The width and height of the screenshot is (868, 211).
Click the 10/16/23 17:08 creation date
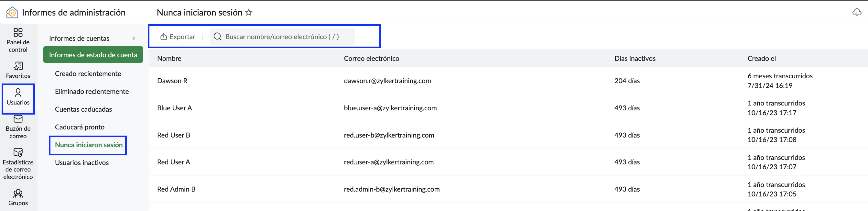pos(772,140)
